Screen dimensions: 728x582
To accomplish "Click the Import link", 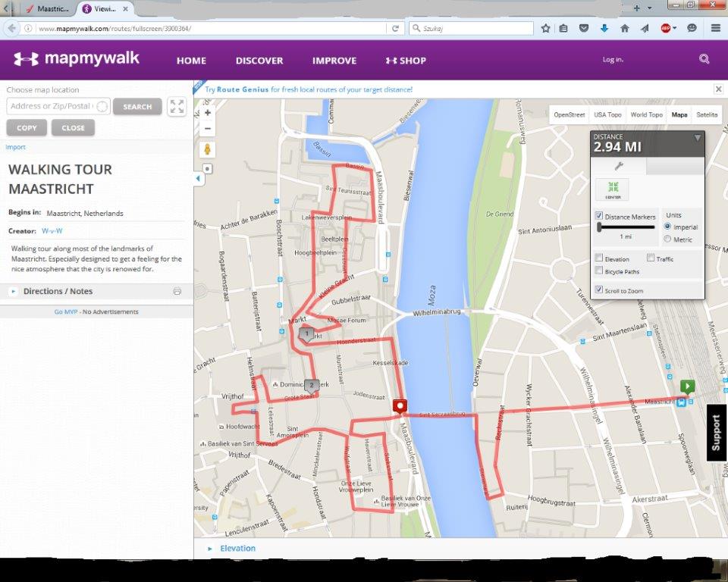I will pyautogui.click(x=15, y=147).
